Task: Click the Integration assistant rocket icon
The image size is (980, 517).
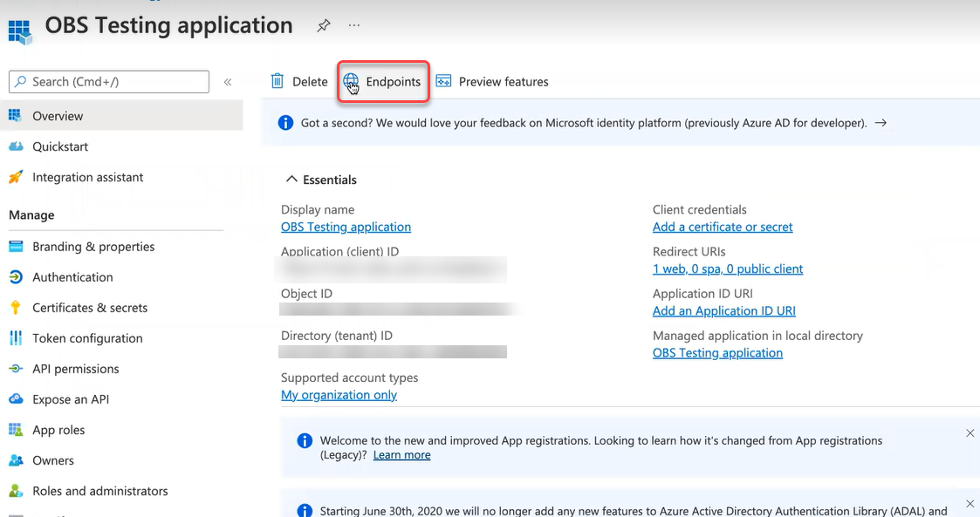Action: click(x=16, y=177)
